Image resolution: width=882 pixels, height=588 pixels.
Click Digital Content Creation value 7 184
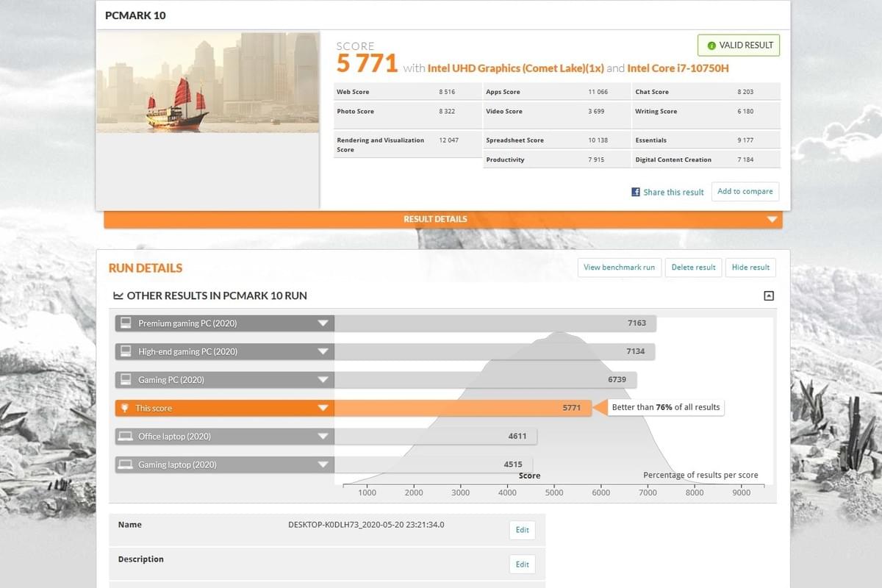point(745,159)
